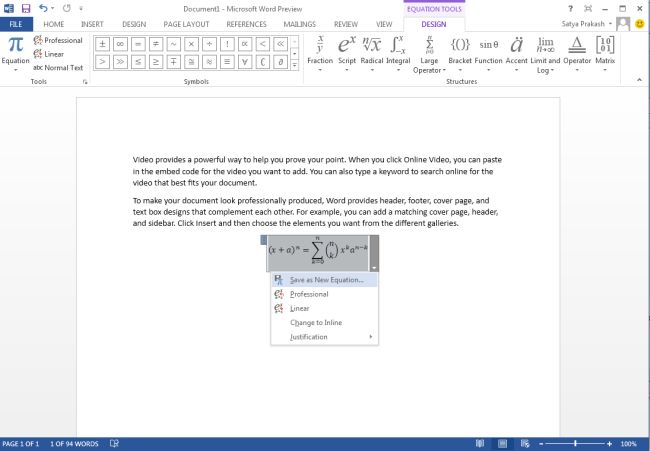Click the equation options arrow on equation box
The height and width of the screenshot is (451, 650).
pyautogui.click(x=374, y=268)
